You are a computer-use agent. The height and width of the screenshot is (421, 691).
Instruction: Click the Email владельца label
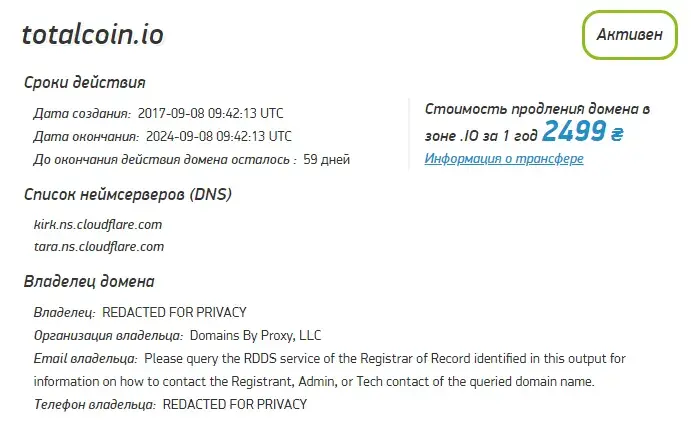[85, 358]
